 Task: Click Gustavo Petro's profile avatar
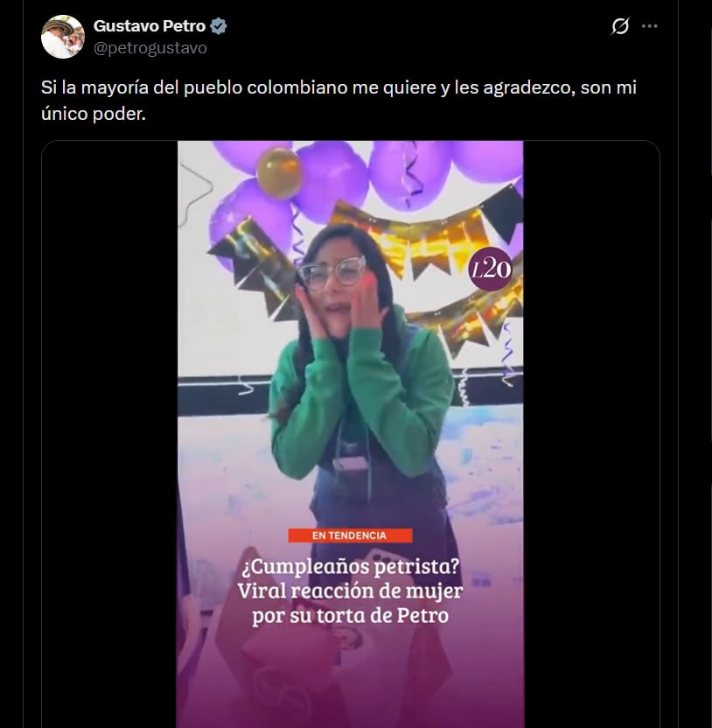coord(63,37)
